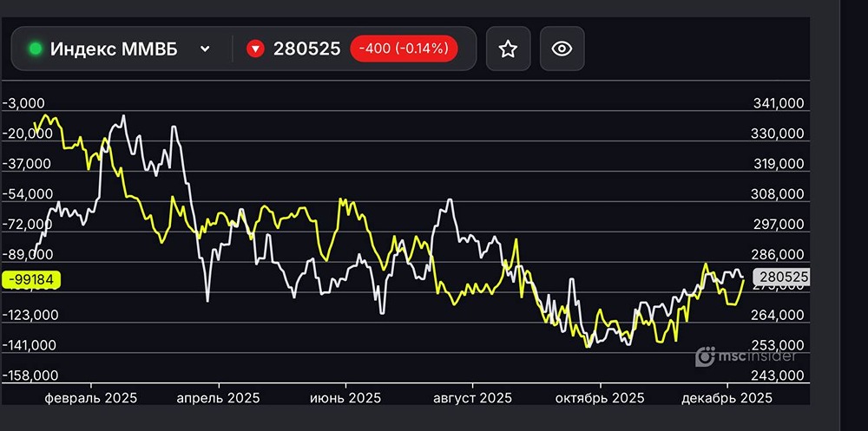Viewport: 868px width, 431px height.
Task: Click the -158,000 left axis value
Action: (30, 375)
